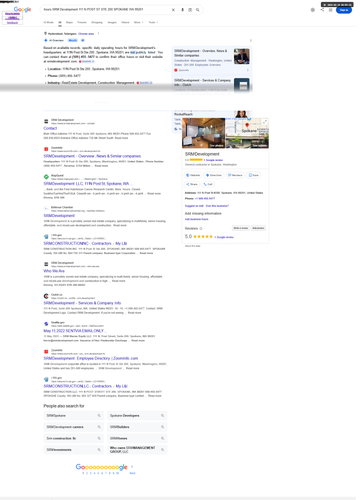Image resolution: width=360 pixels, height=500 pixels.
Task: Click Directions button in knowledge panel
Action: (214, 175)
